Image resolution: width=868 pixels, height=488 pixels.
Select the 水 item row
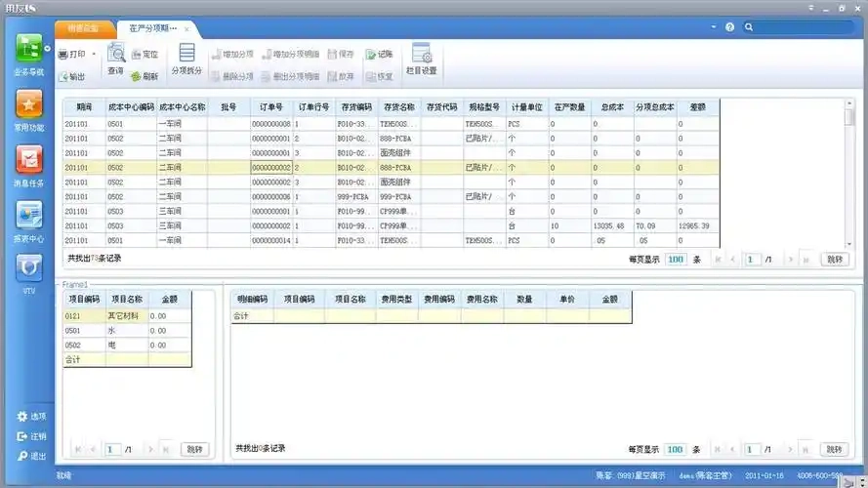(127, 330)
